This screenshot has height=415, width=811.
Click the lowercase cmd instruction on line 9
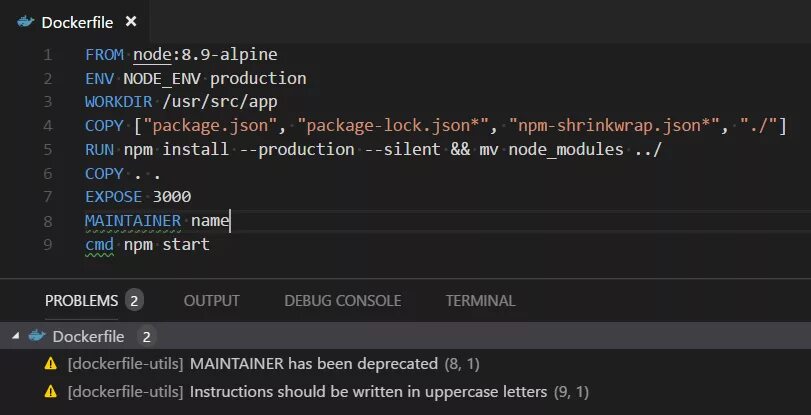tap(100, 244)
